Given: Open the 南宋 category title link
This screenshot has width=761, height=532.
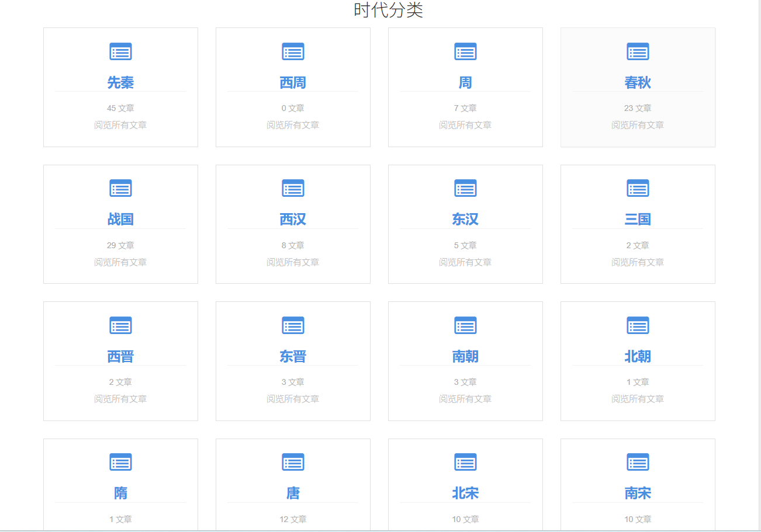Looking at the screenshot, I should coord(638,493).
